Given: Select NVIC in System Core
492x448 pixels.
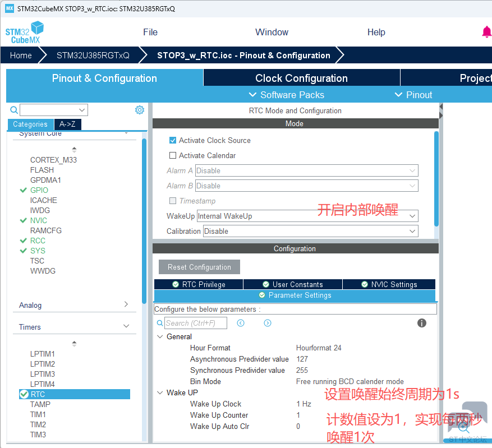Looking at the screenshot, I should [39, 220].
